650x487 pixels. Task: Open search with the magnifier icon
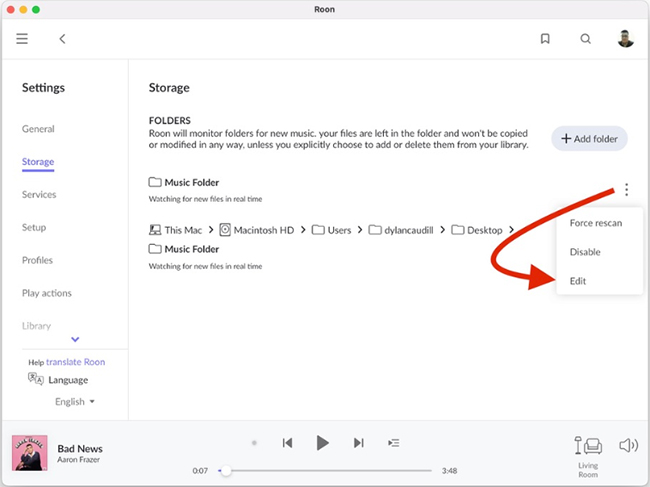click(585, 39)
